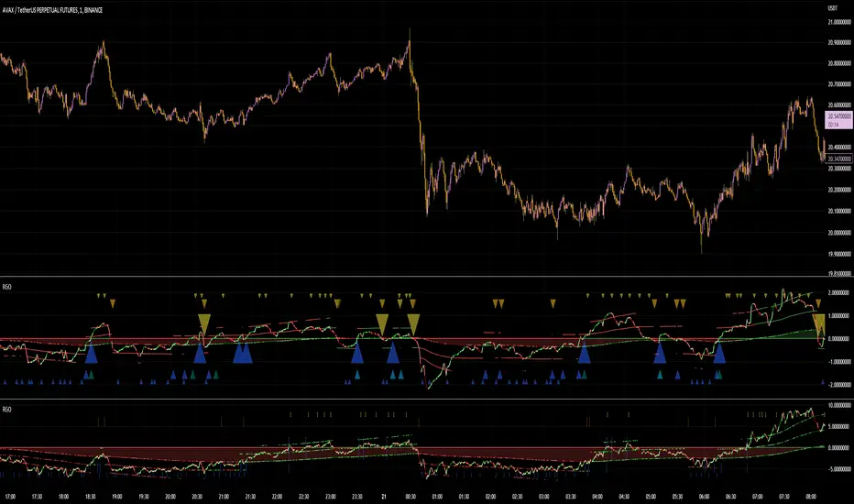This screenshot has width=854, height=504.
Task: Click the 2.0000000 oscillator scale label
Action: [x=840, y=292]
